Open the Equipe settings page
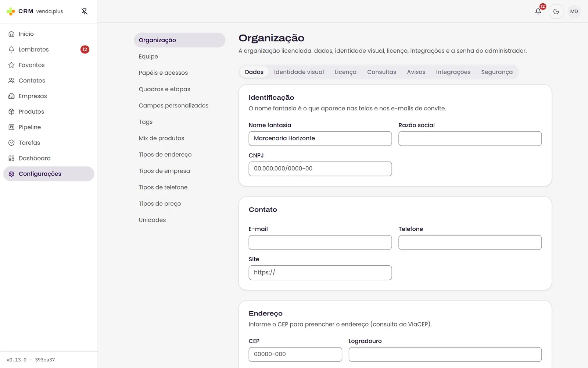The height and width of the screenshot is (368, 588). (180, 56)
